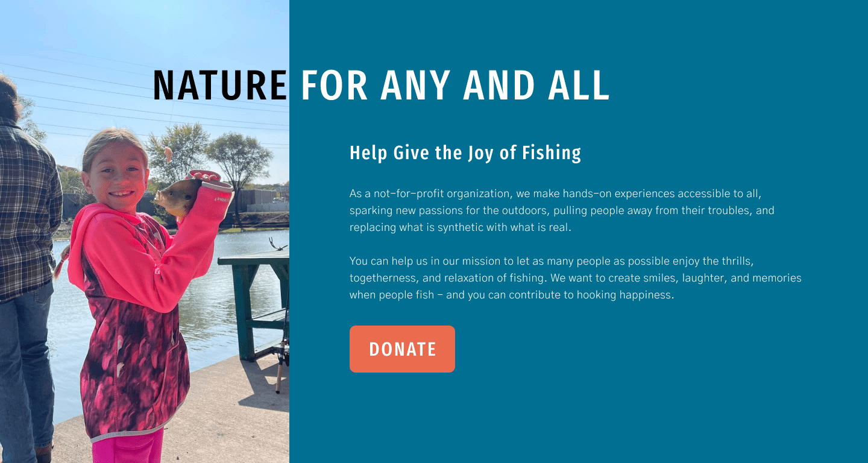
Task: Click the paragraph beginning 'As a not-for-profit organization'
Action: (562, 211)
